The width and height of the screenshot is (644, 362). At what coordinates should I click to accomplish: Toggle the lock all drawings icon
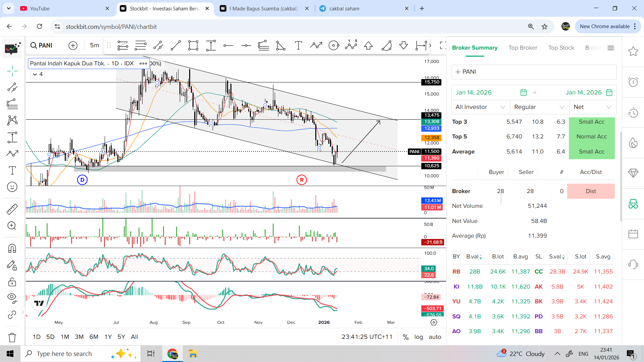(12, 282)
